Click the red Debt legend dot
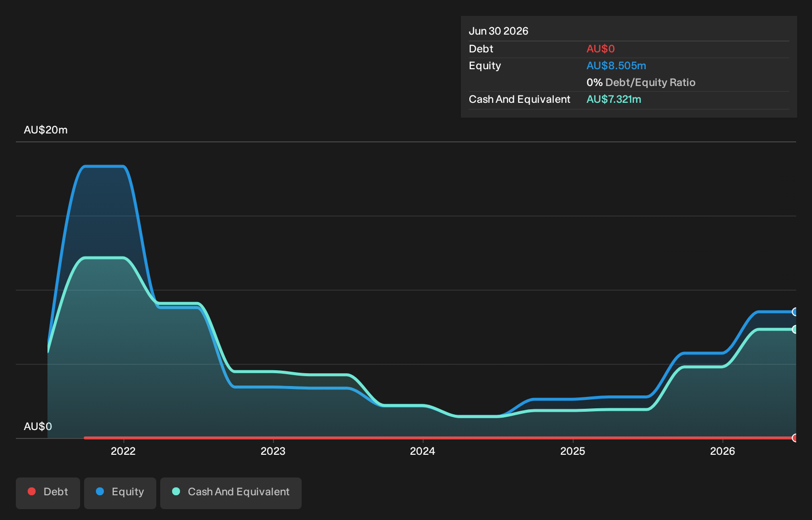This screenshot has width=812, height=520. click(32, 491)
